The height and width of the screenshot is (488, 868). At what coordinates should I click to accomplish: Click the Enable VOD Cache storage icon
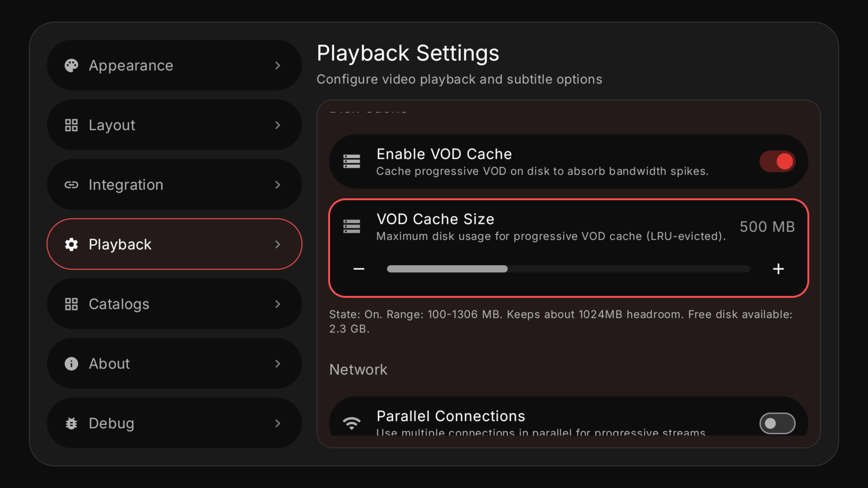click(x=351, y=161)
